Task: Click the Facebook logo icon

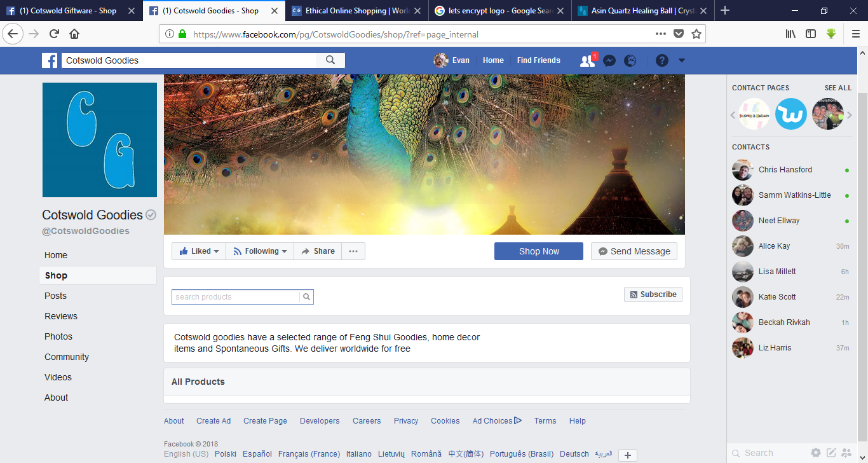Action: [50, 60]
